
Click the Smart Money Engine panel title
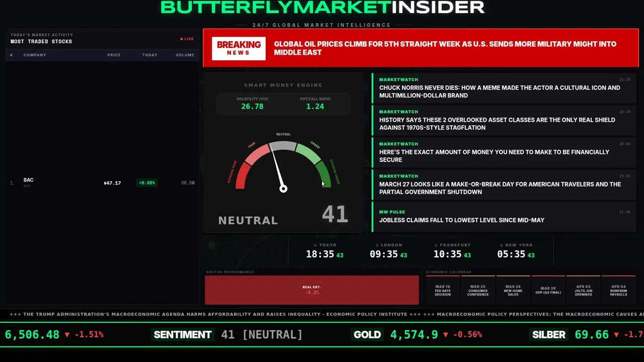point(283,85)
